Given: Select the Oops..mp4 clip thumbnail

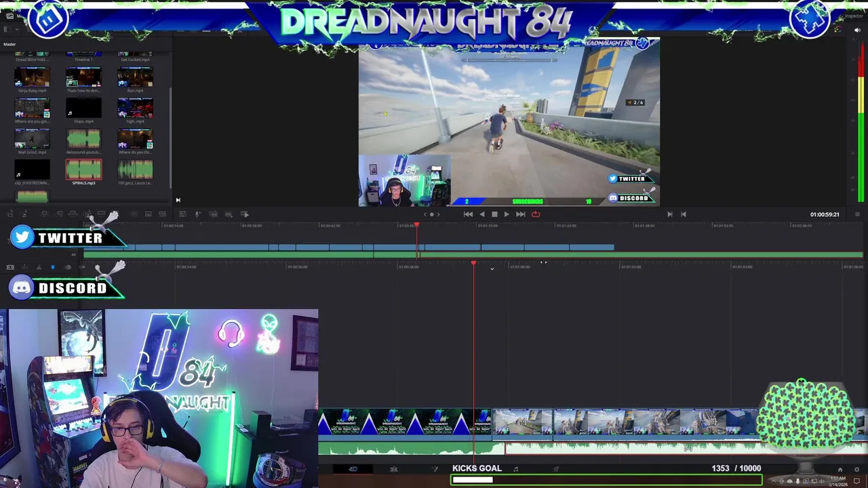Looking at the screenshot, I should [83, 108].
